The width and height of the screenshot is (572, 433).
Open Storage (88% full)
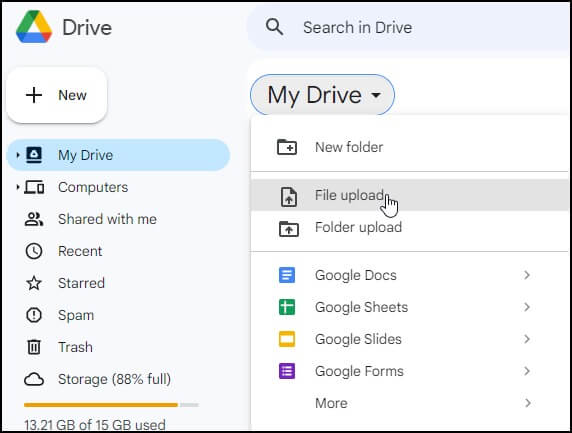(x=118, y=379)
